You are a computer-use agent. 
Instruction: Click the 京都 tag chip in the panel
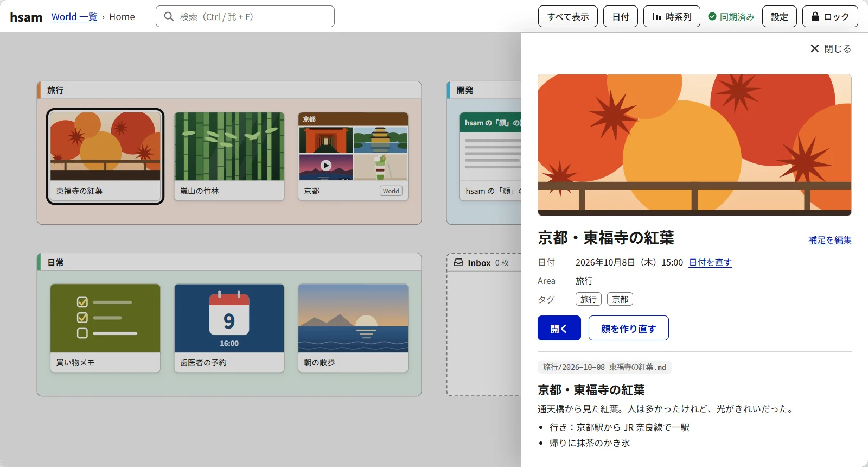coord(620,299)
